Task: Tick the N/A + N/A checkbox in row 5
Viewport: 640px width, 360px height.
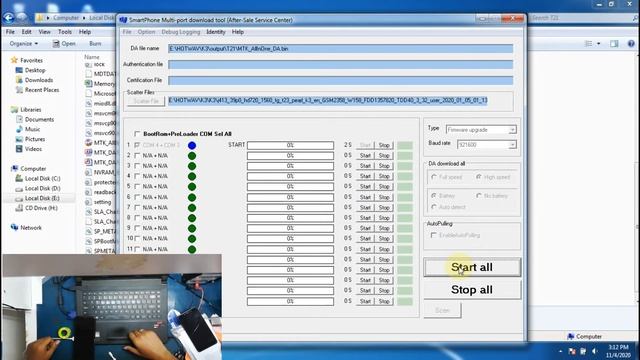Action: pyautogui.click(x=137, y=187)
